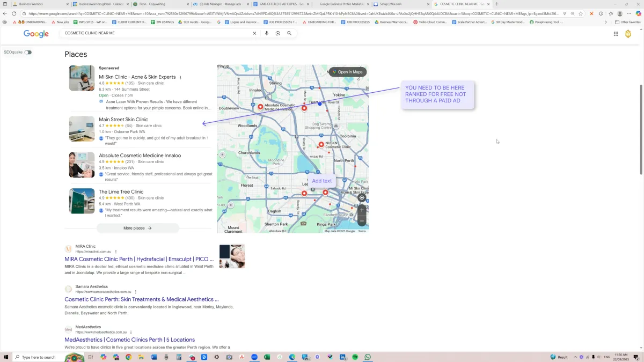This screenshot has width=644, height=362.
Task: Open the taskbar clock and date
Action: point(620,357)
